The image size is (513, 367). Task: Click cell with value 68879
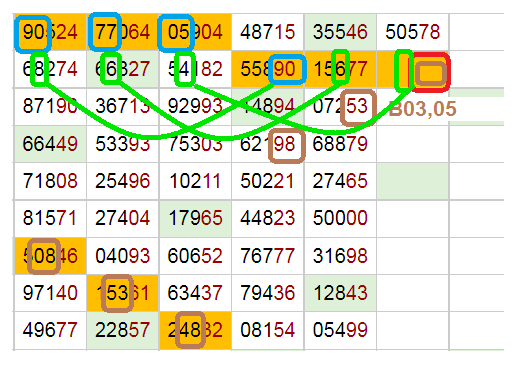coord(340,144)
